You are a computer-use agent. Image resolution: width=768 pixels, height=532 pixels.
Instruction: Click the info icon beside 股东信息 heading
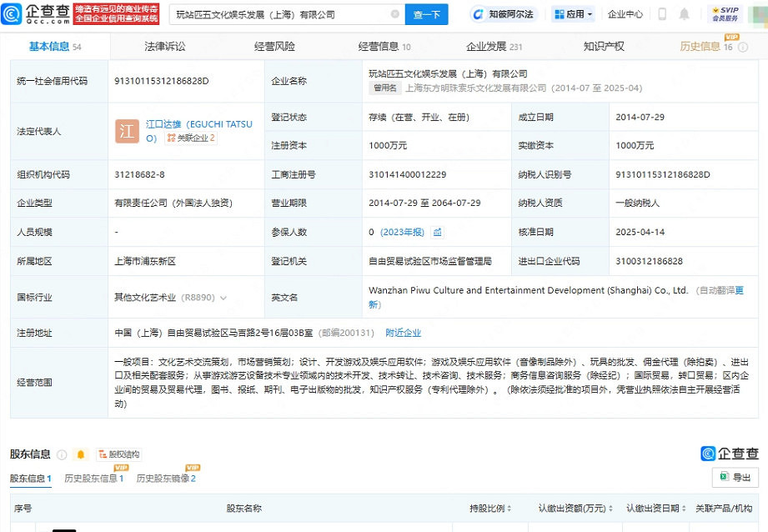point(62,454)
